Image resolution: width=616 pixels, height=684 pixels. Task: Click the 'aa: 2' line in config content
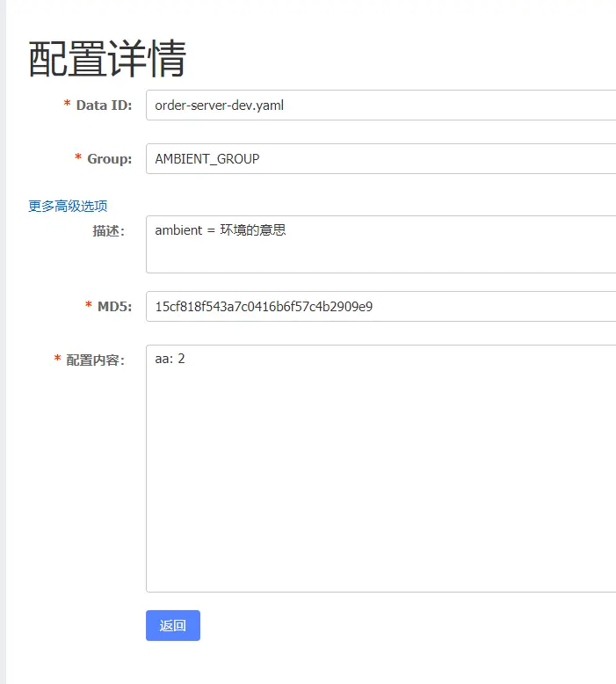point(170,360)
